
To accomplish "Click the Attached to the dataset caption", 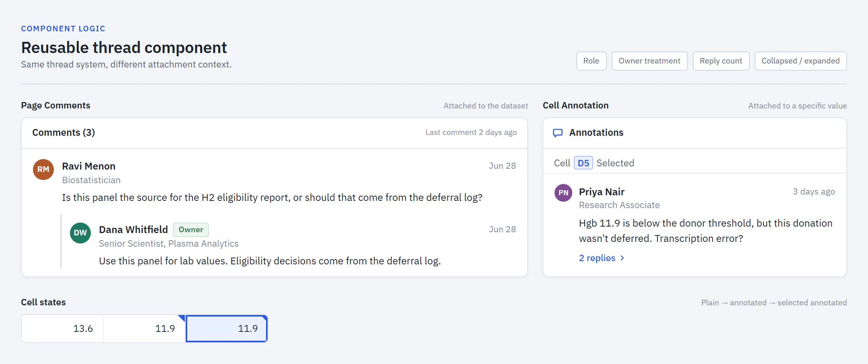I will click(x=485, y=106).
